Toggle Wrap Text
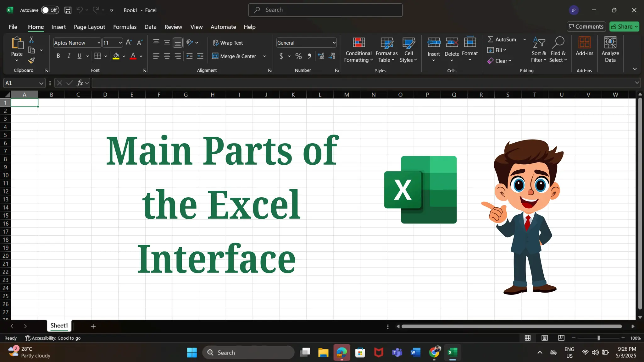 coord(228,43)
